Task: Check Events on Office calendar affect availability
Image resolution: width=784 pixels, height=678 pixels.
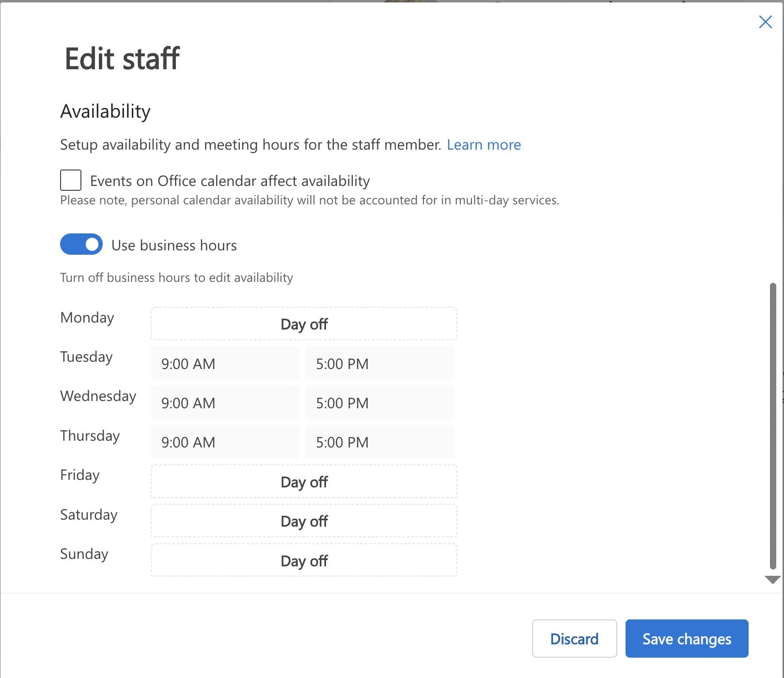Action: tap(71, 180)
